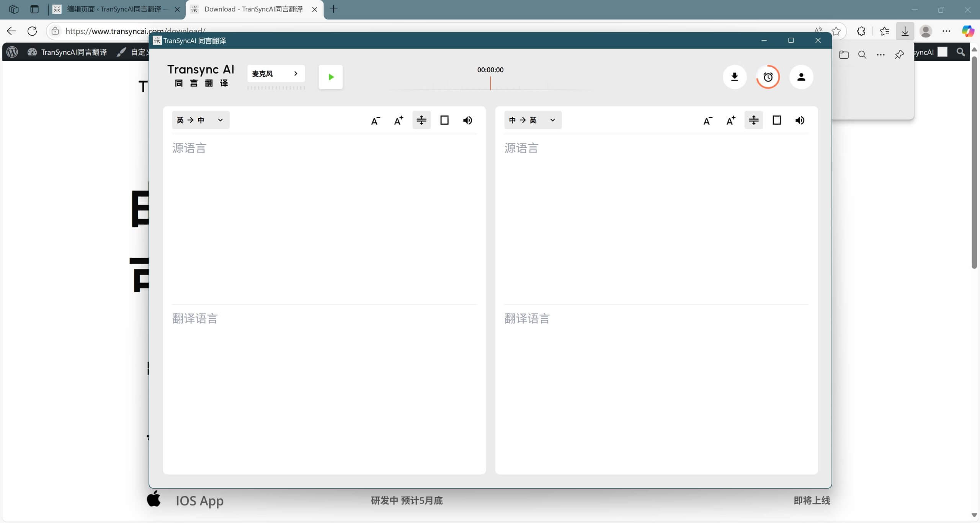Maximize the TranSyncAI 同言翻译 window

click(791, 41)
